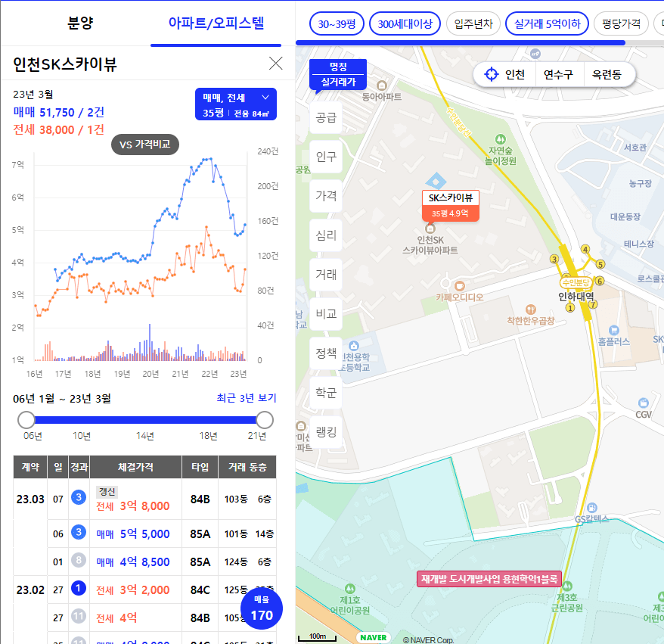The width and height of the screenshot is (664, 644).
Task: Open the 심리 side menu
Action: [x=326, y=235]
